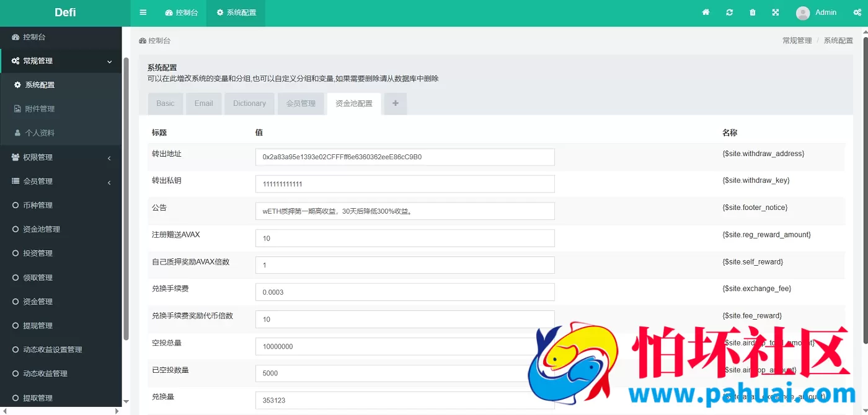Click the {$site.reg_reward_amount} variable name
The image size is (868, 415).
point(766,235)
